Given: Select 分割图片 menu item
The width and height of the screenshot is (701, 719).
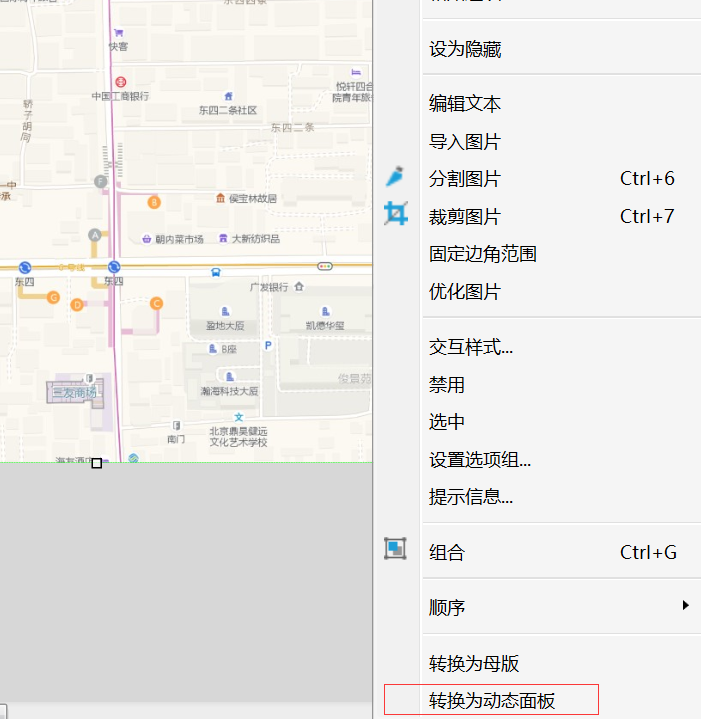Looking at the screenshot, I should point(465,179).
